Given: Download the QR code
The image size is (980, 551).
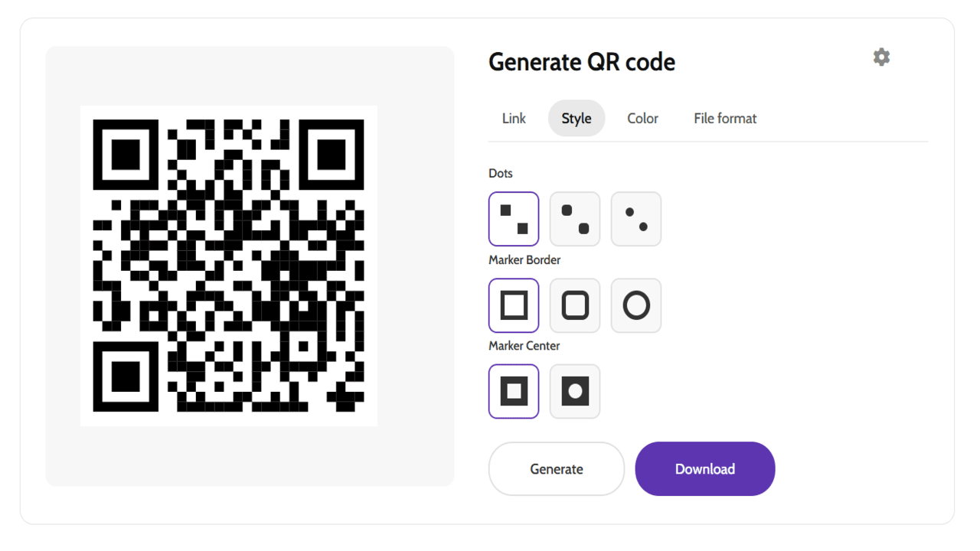Looking at the screenshot, I should coord(704,468).
